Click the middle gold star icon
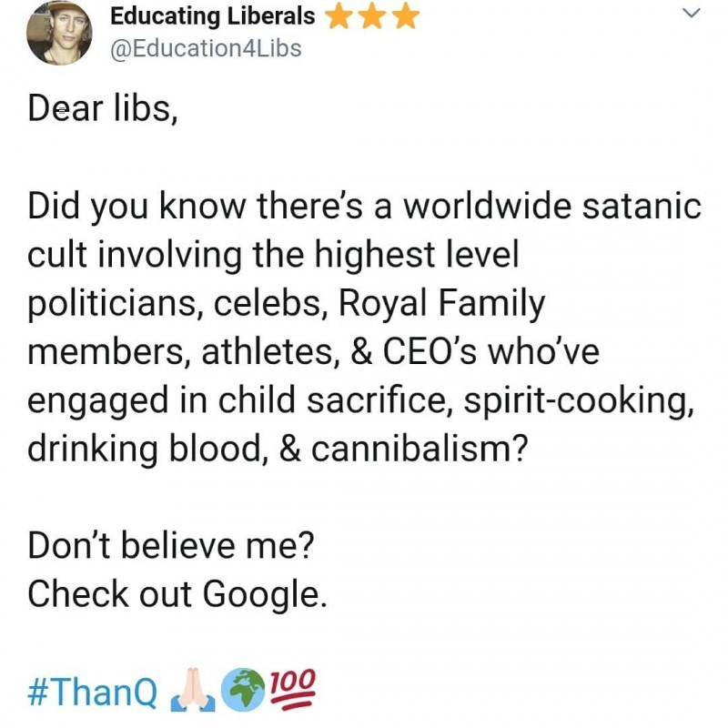This screenshot has width=728, height=728. (373, 16)
